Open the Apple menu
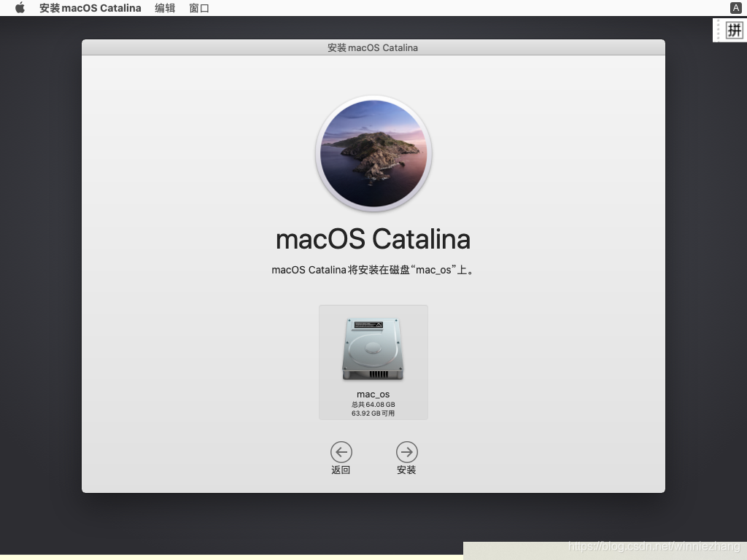The image size is (747, 560). pyautogui.click(x=20, y=7)
